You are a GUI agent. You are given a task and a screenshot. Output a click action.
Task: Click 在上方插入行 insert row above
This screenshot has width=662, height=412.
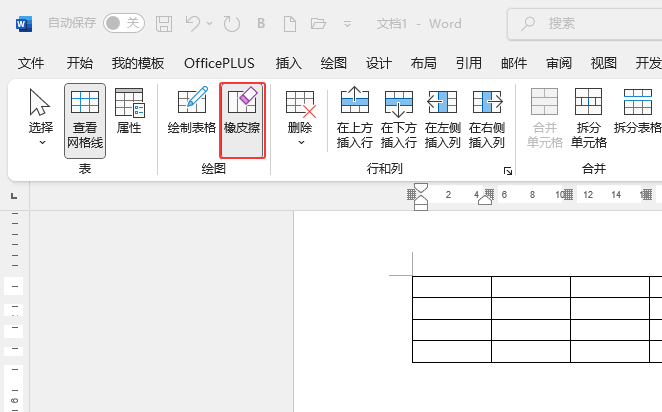pyautogui.click(x=355, y=118)
